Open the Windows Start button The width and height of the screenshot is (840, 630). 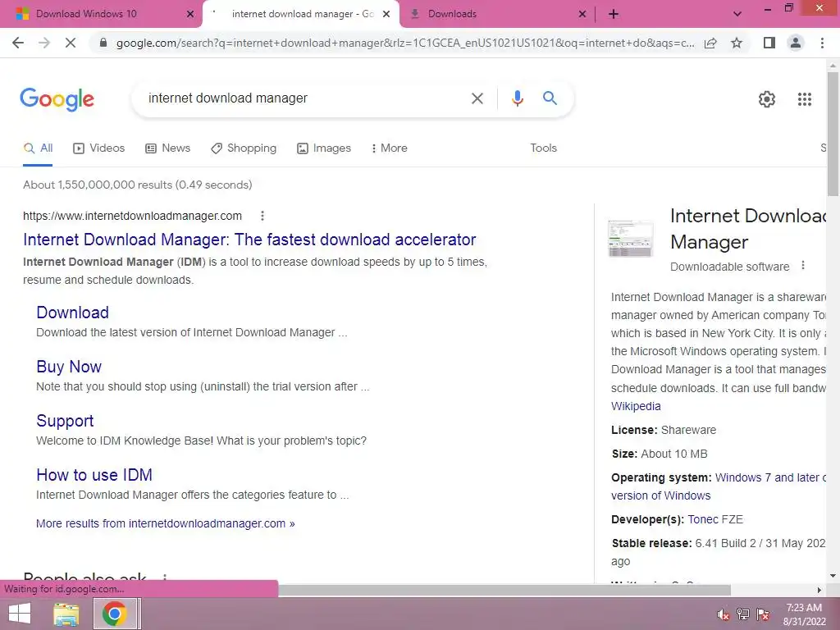click(x=20, y=614)
